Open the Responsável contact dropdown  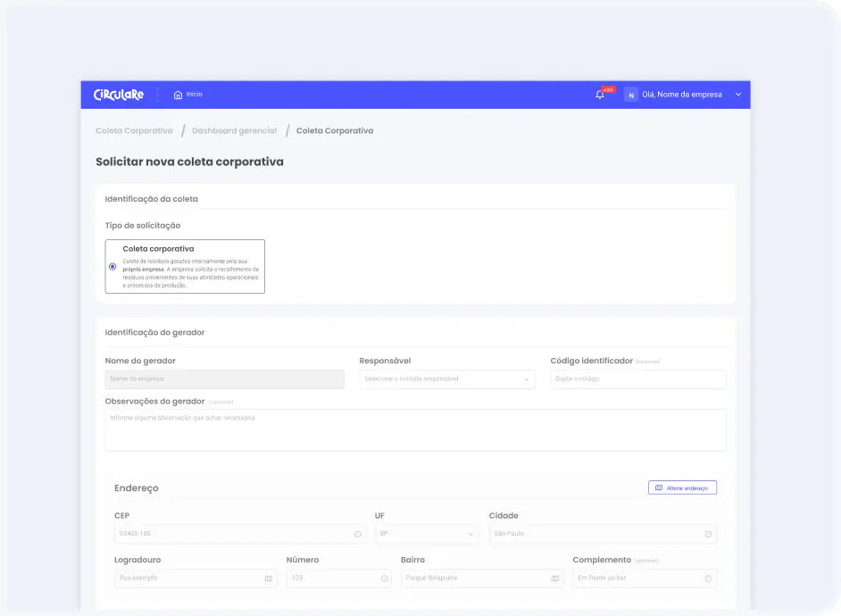(x=447, y=379)
